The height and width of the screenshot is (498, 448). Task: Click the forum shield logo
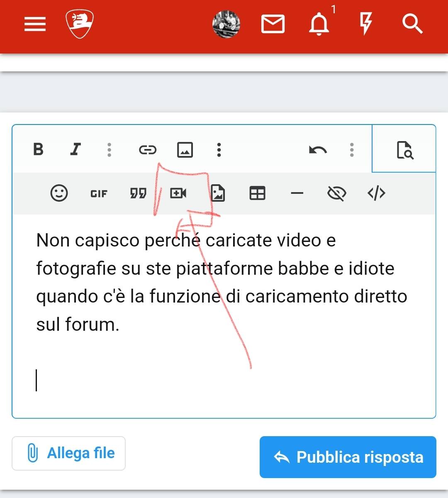[x=80, y=24]
